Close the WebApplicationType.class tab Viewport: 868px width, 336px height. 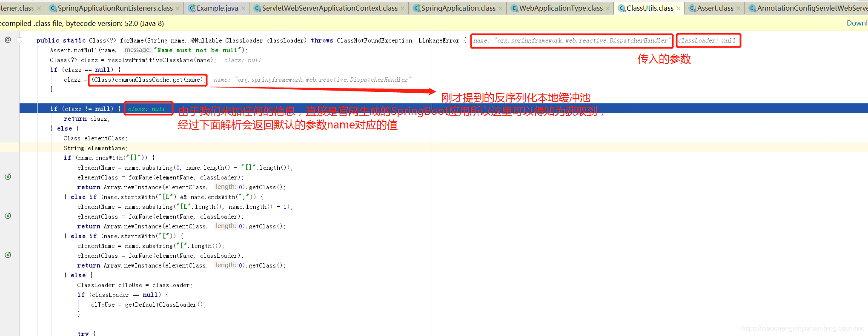[x=607, y=9]
